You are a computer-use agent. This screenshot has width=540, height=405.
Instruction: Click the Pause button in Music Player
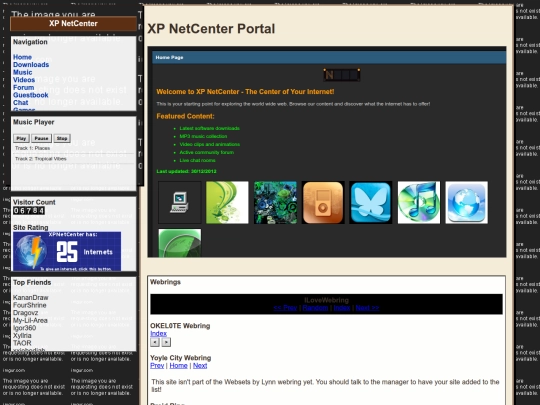(x=41, y=138)
